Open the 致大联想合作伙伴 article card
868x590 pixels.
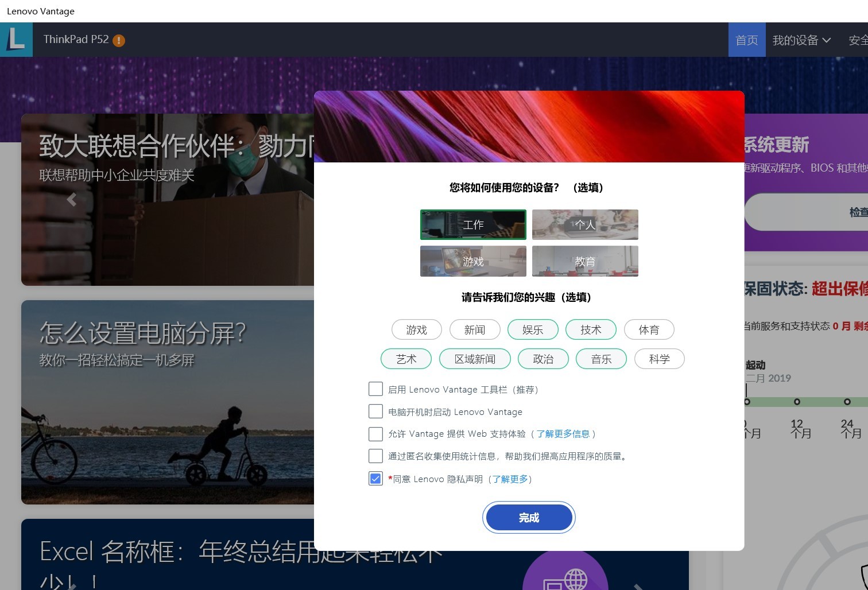168,199
